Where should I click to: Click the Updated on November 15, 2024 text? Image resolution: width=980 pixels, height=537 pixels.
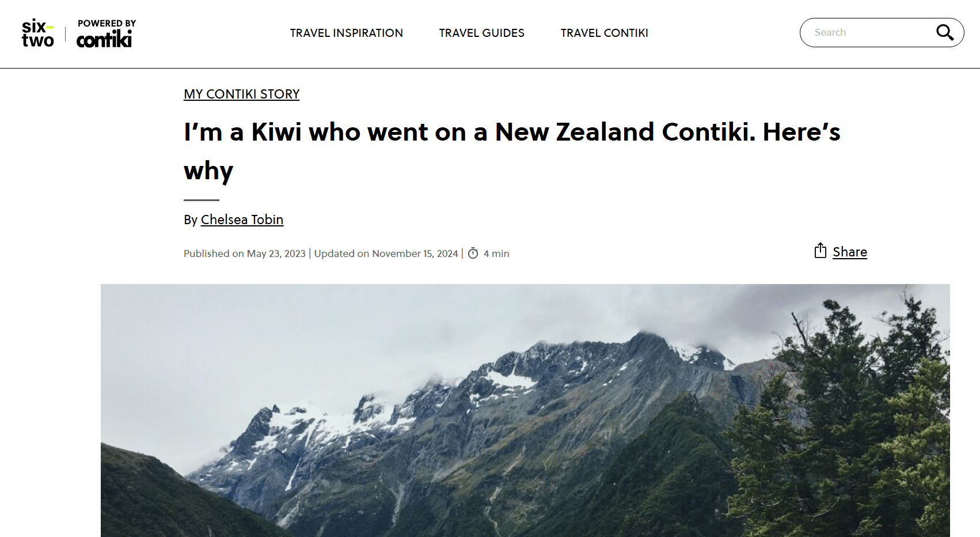[x=386, y=254]
